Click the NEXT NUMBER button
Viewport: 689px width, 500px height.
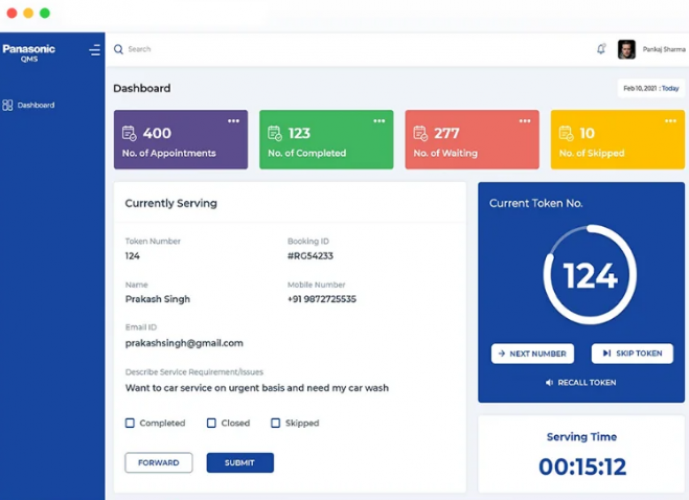[x=533, y=353]
